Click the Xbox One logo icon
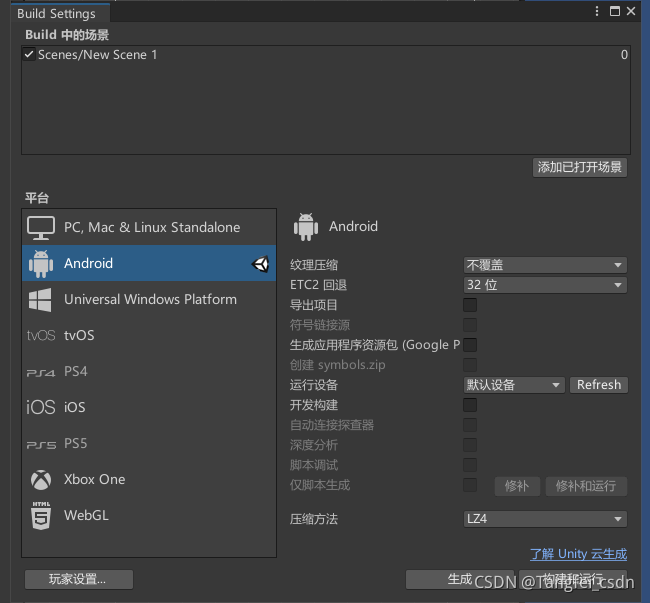 41,480
